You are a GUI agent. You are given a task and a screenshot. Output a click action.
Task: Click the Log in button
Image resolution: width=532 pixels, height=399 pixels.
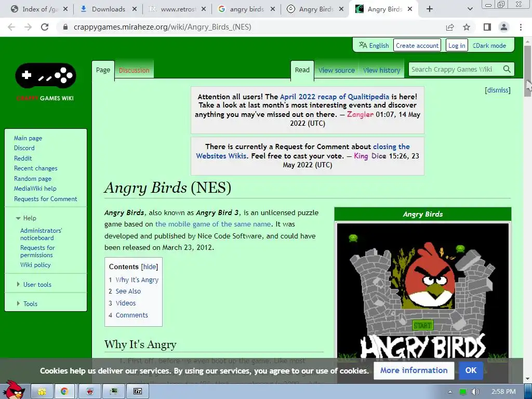[457, 46]
